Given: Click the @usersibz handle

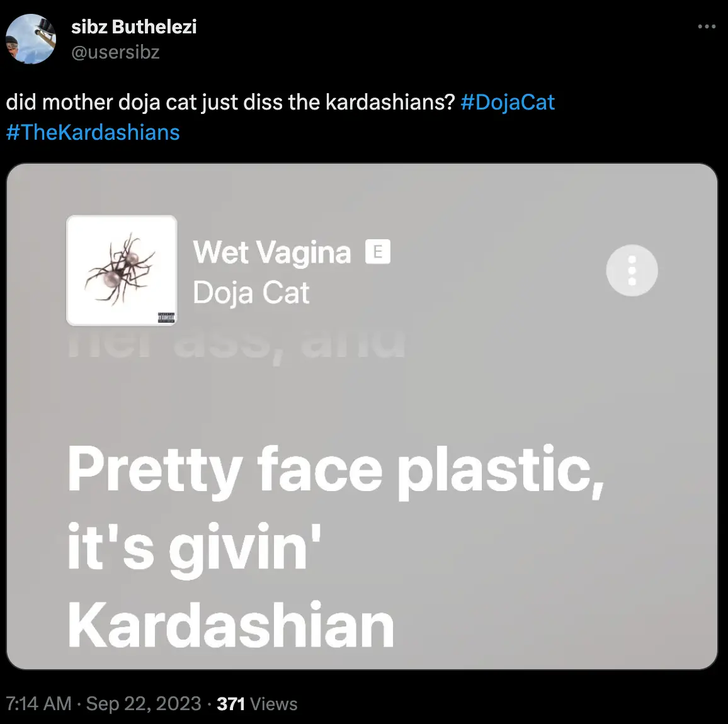Looking at the screenshot, I should (x=115, y=53).
